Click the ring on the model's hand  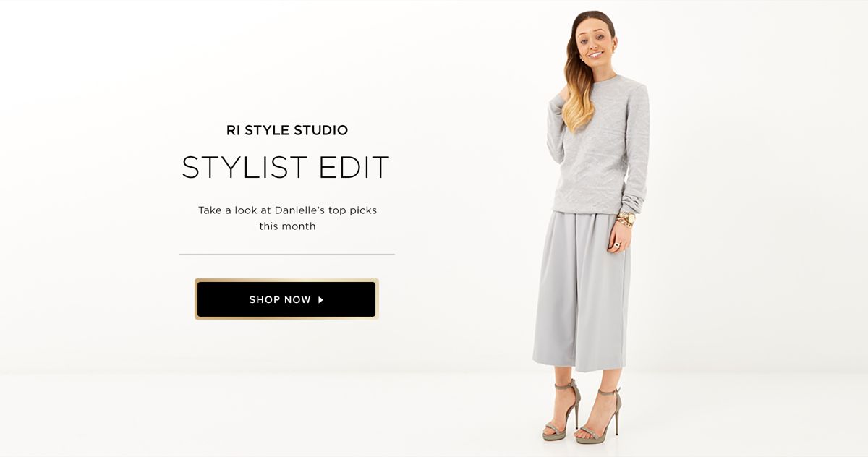pos(617,245)
